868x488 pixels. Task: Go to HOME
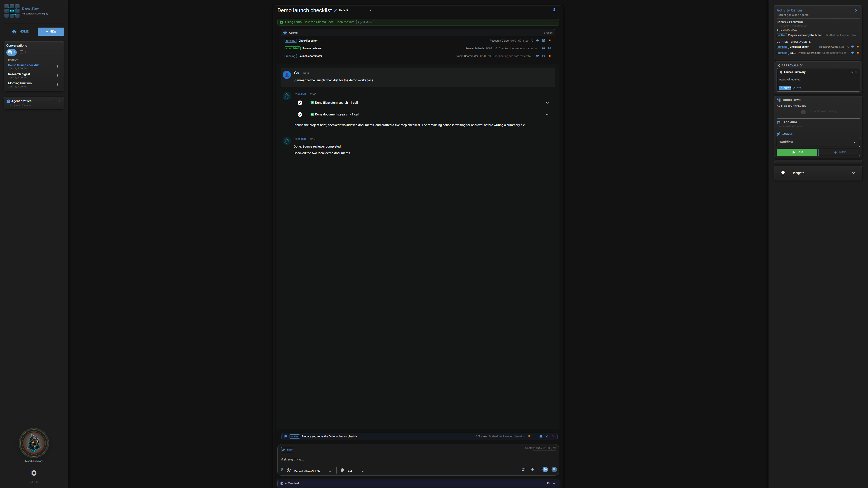pyautogui.click(x=20, y=32)
